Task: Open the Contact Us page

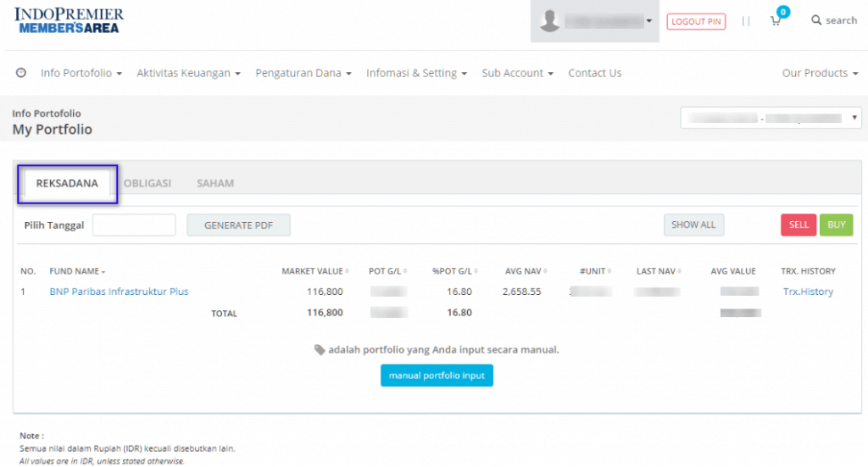Action: tap(594, 73)
